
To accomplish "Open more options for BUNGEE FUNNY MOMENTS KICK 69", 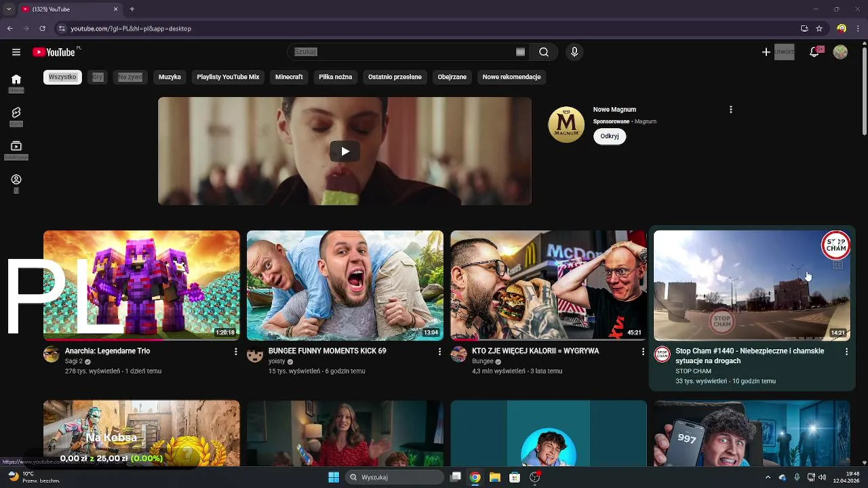I will [439, 352].
